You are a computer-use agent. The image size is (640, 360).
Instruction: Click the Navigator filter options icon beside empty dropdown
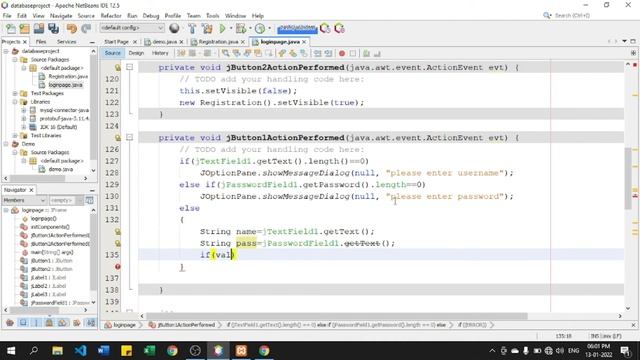(89, 200)
